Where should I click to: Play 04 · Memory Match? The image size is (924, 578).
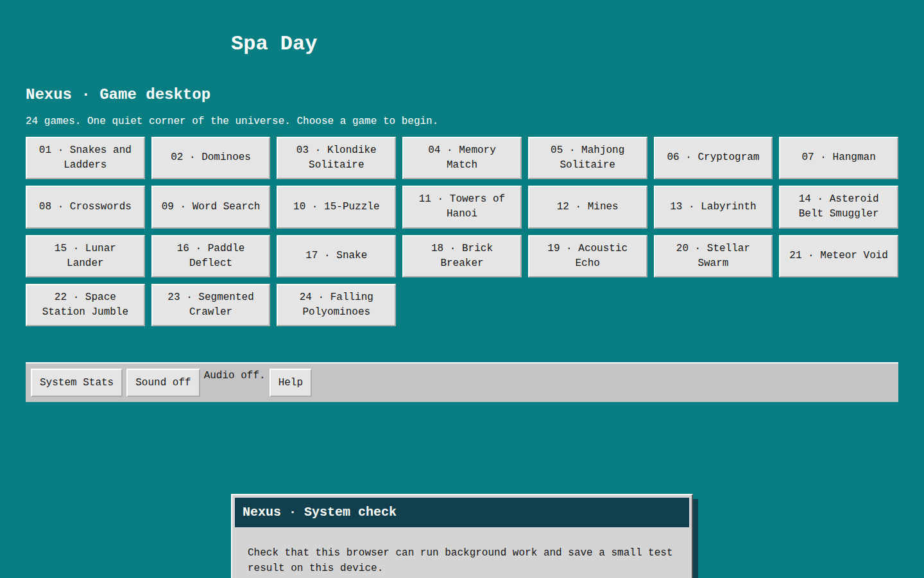point(462,157)
